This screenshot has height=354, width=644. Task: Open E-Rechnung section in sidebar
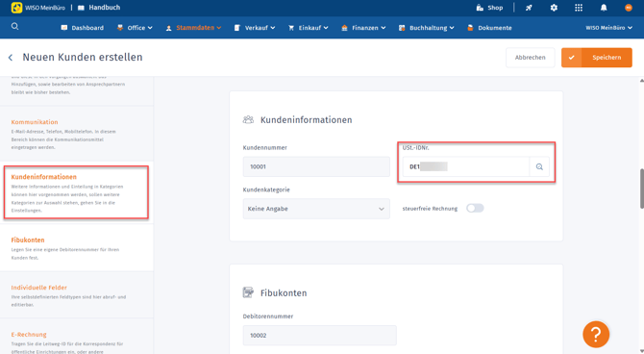click(29, 334)
